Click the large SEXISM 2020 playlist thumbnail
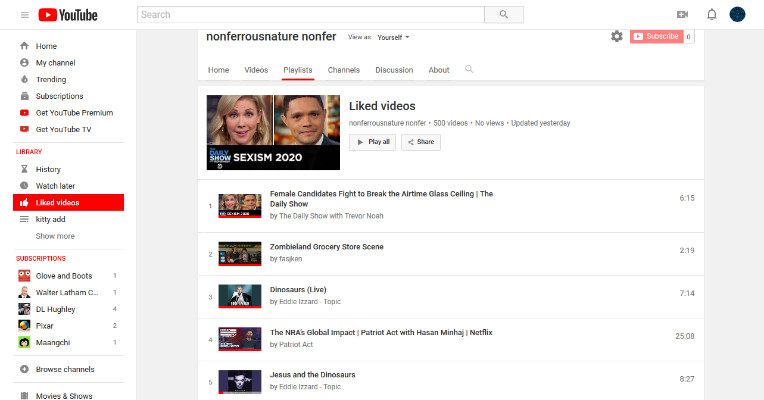 273,133
